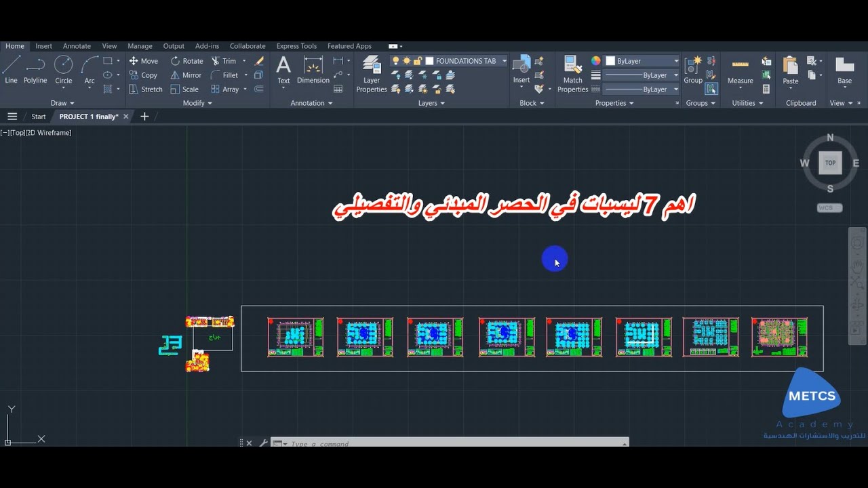Select the Dimension tool
Image resolution: width=868 pixels, height=488 pixels.
pyautogui.click(x=313, y=70)
